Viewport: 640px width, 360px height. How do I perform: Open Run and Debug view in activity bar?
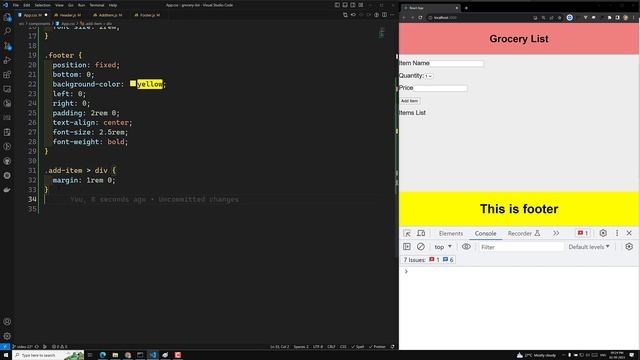pyautogui.click(x=7, y=60)
